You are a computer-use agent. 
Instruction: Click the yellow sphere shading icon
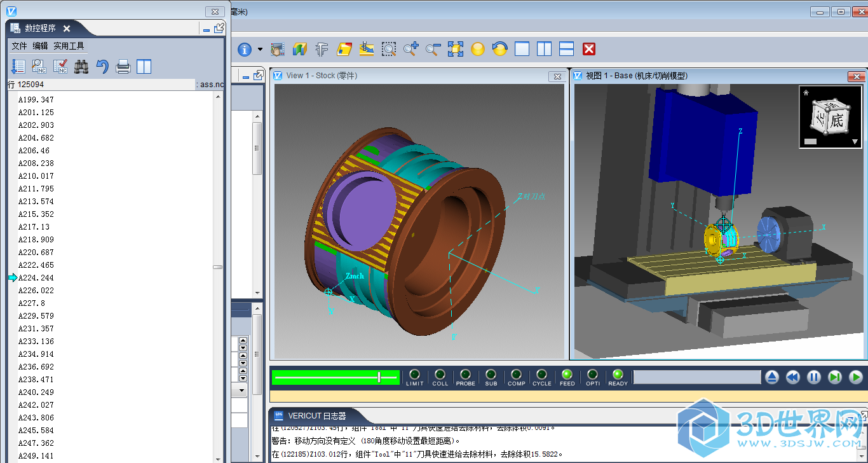coord(478,49)
